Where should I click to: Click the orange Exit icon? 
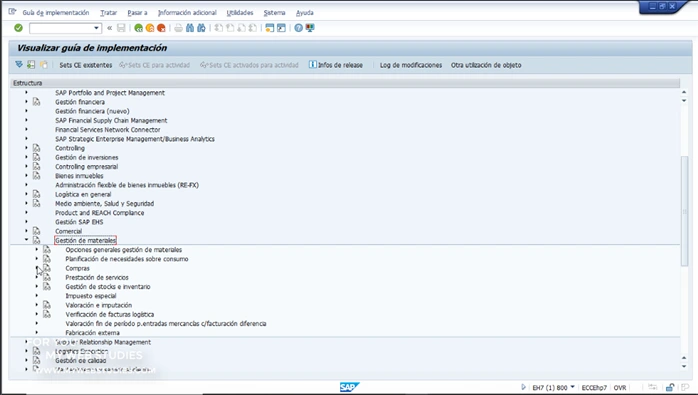click(150, 28)
